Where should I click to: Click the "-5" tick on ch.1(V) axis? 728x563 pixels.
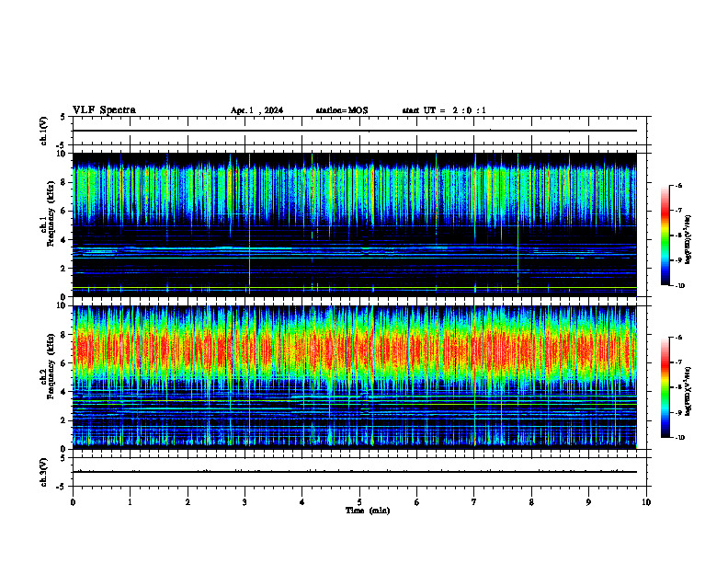coord(61,145)
